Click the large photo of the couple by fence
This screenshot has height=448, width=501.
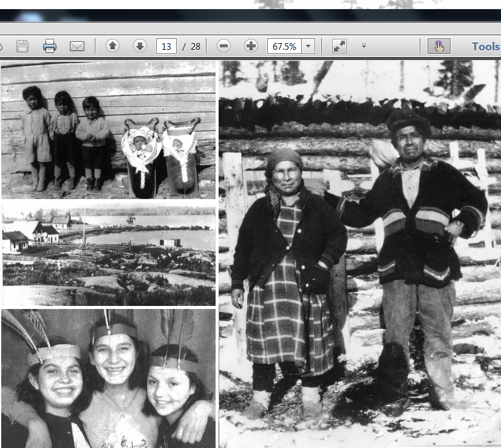click(x=360, y=254)
